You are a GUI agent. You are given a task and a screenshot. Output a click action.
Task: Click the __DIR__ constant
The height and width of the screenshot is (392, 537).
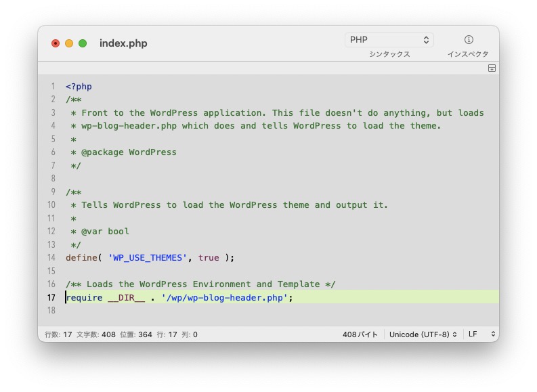(x=127, y=297)
